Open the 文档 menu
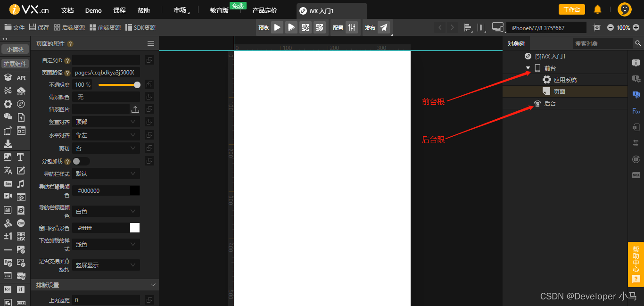This screenshot has height=306, width=644. point(67,10)
